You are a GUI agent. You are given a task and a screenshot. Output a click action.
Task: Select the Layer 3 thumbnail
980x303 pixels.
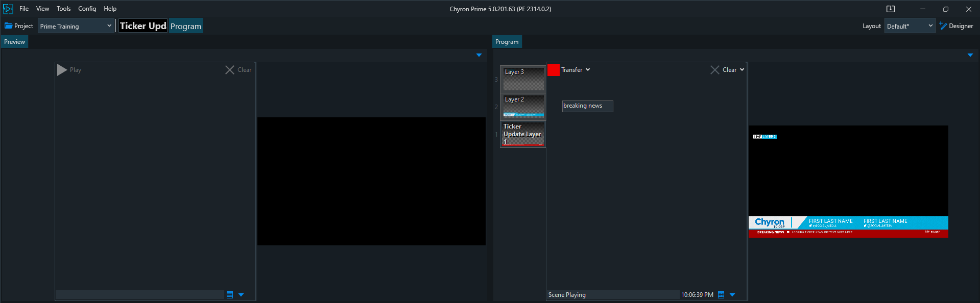tap(523, 79)
